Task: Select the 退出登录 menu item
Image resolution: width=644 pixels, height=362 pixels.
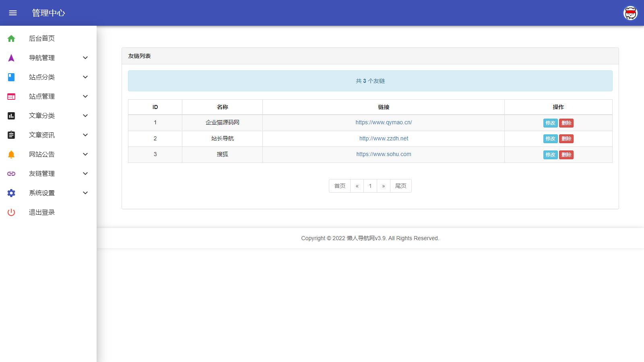Action: [x=42, y=212]
